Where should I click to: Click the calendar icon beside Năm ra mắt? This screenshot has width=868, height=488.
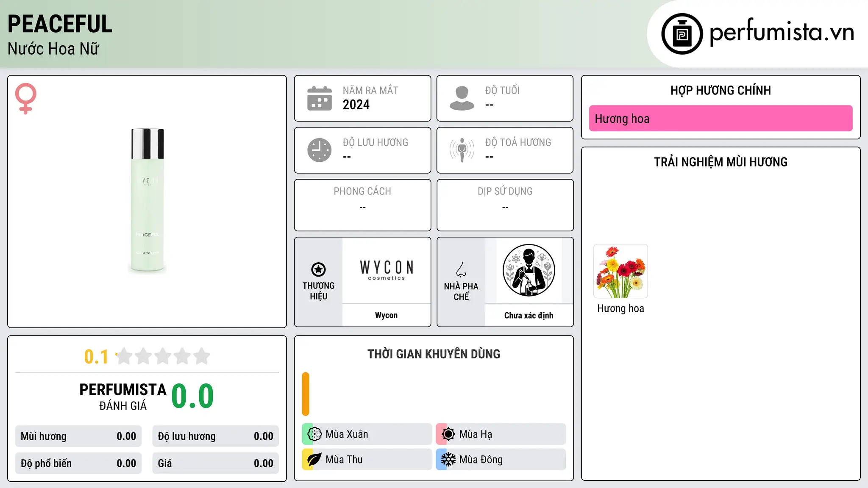tap(320, 98)
